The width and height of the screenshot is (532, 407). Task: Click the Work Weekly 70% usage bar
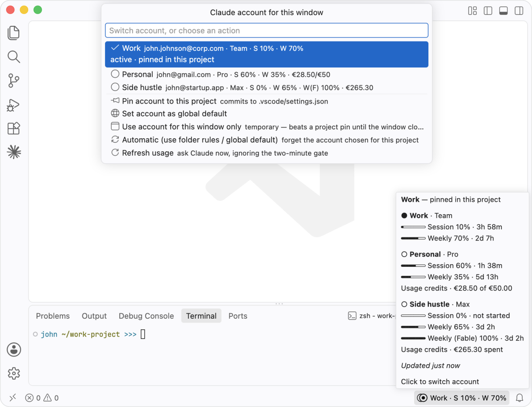413,238
